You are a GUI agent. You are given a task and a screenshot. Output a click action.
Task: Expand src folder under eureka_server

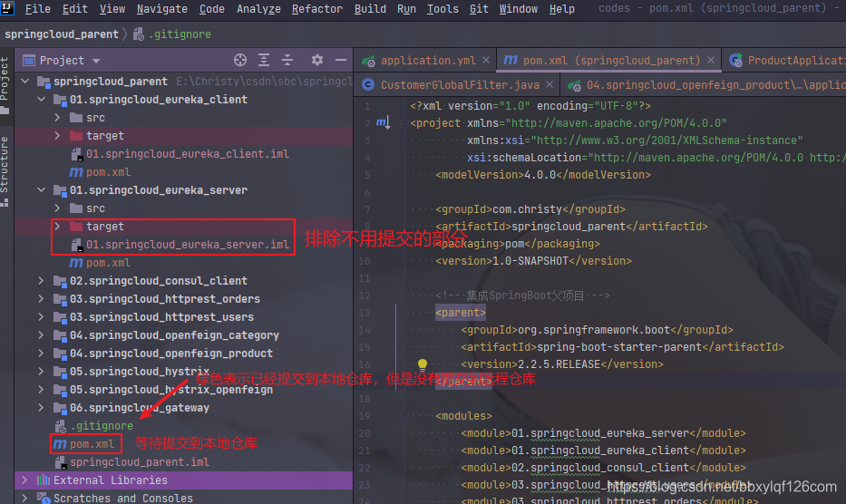pyautogui.click(x=58, y=208)
